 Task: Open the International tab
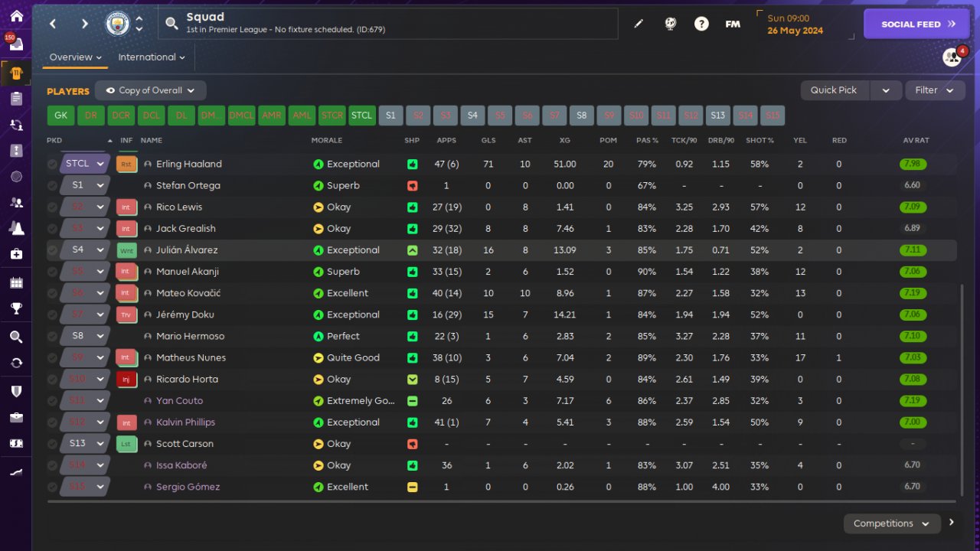(152, 57)
